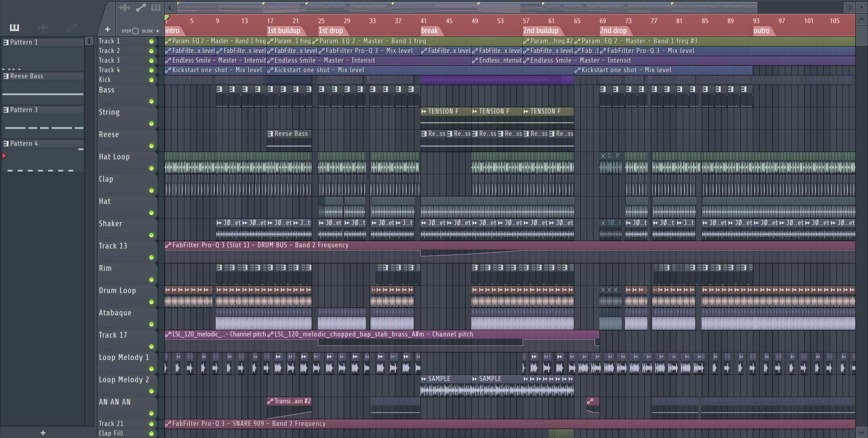Click the playlist pattern focus piano icon
Image resolution: width=868 pixels, height=438 pixels.
156,8
